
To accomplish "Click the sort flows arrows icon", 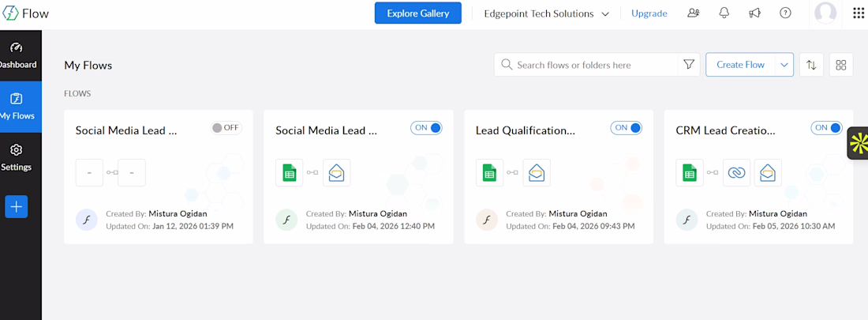I will 811,65.
